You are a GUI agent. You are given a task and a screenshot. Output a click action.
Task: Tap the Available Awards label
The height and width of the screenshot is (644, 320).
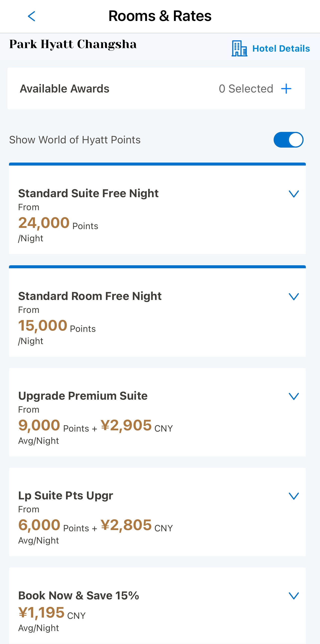click(x=65, y=89)
